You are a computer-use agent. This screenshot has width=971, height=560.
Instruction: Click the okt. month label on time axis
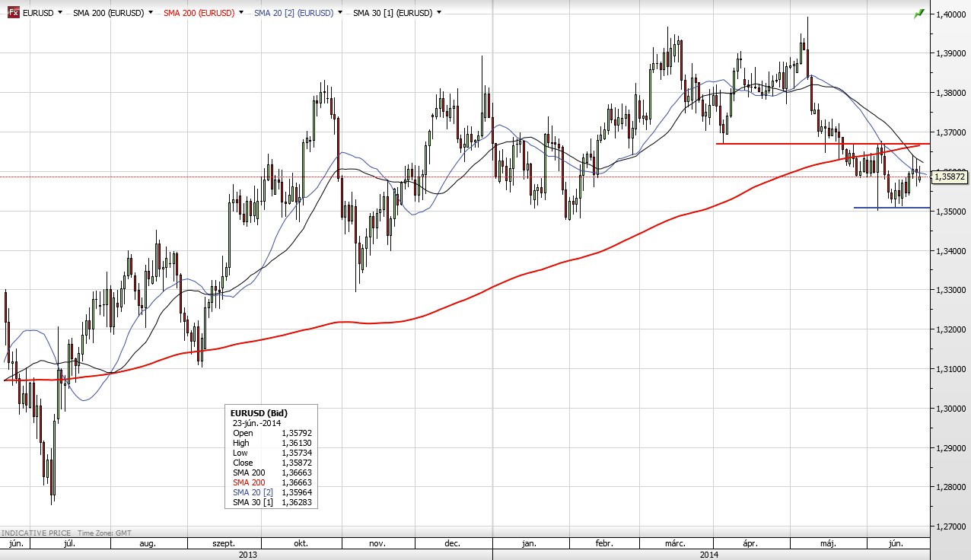(x=301, y=544)
